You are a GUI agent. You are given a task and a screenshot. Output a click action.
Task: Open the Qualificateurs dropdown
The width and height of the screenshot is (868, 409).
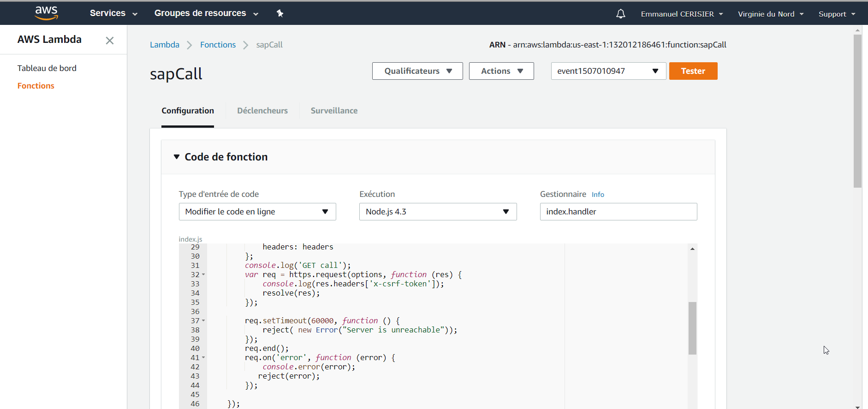pos(417,71)
